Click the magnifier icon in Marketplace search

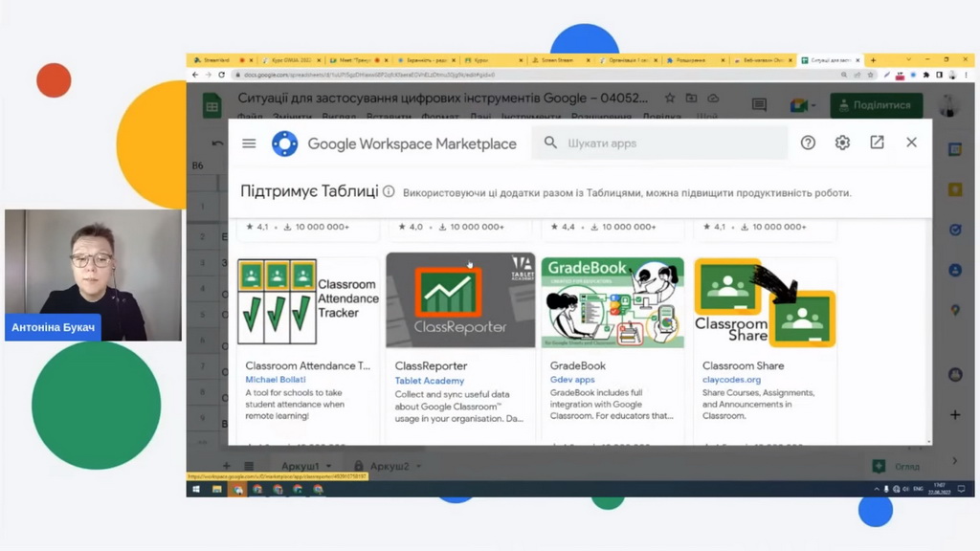pyautogui.click(x=550, y=143)
